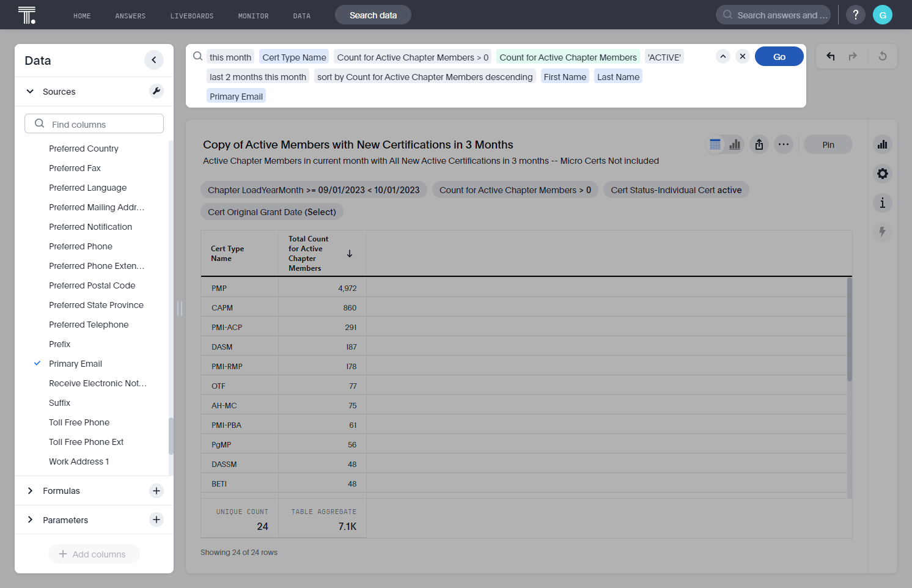
Task: Click the reset answer icon
Action: click(x=883, y=56)
